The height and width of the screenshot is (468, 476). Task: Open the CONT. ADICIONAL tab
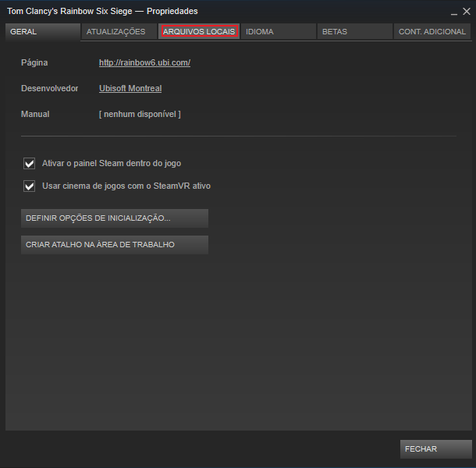click(432, 31)
